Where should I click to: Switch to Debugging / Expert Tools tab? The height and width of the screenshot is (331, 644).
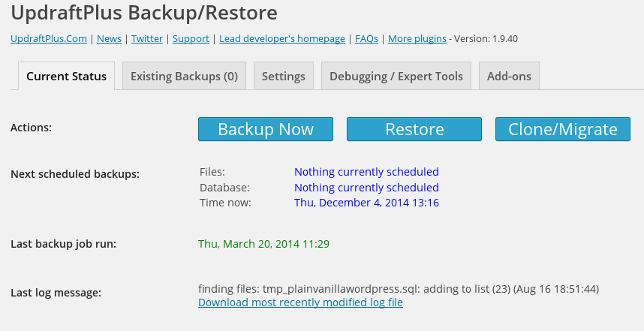point(396,76)
